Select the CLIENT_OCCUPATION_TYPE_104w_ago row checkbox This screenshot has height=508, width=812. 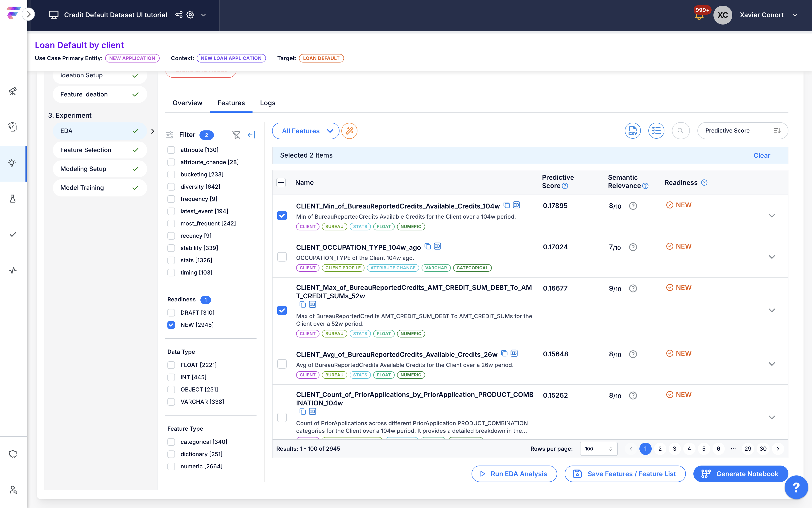point(282,257)
